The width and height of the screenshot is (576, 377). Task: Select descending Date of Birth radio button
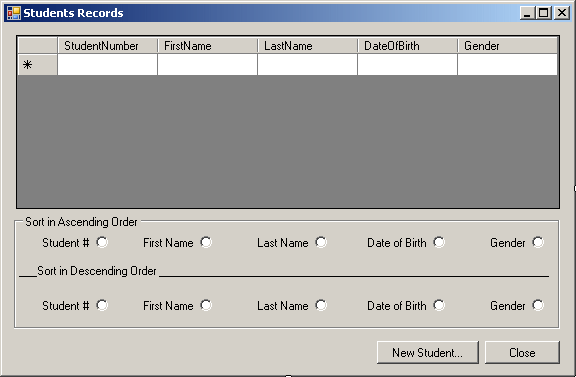[x=439, y=305]
